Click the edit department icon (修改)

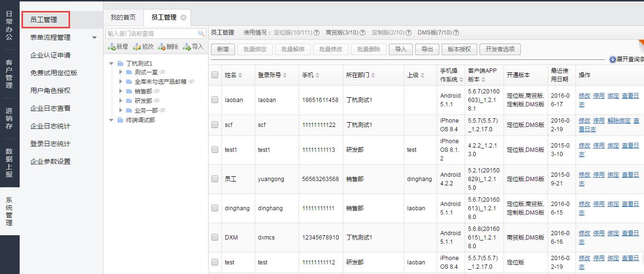point(137,47)
